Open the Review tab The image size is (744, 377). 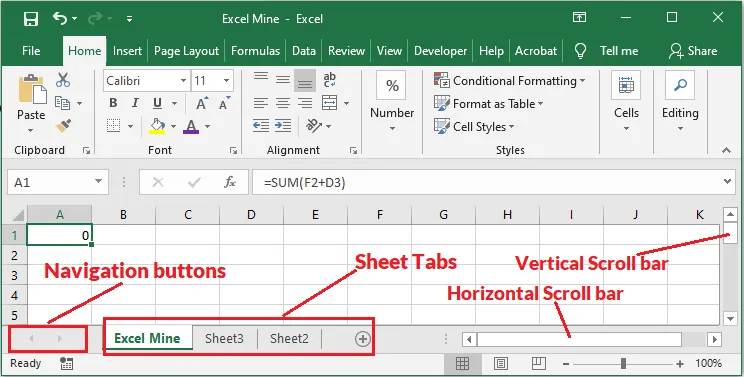[346, 51]
